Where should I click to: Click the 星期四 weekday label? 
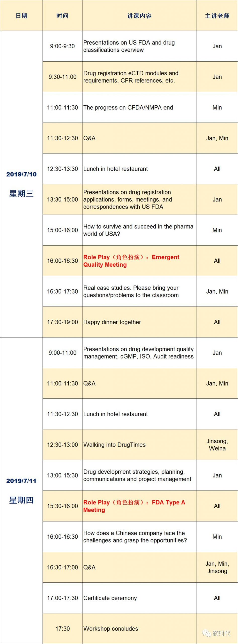21,500
